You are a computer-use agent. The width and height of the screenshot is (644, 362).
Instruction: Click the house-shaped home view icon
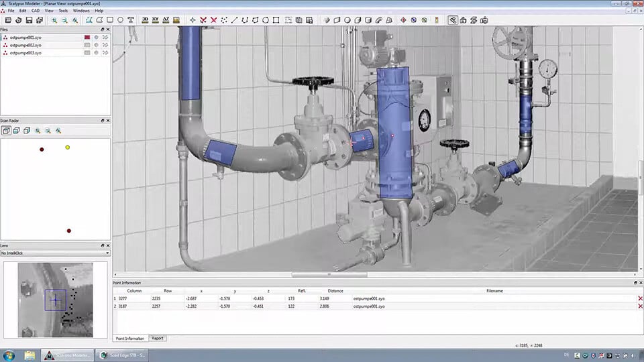[464, 20]
